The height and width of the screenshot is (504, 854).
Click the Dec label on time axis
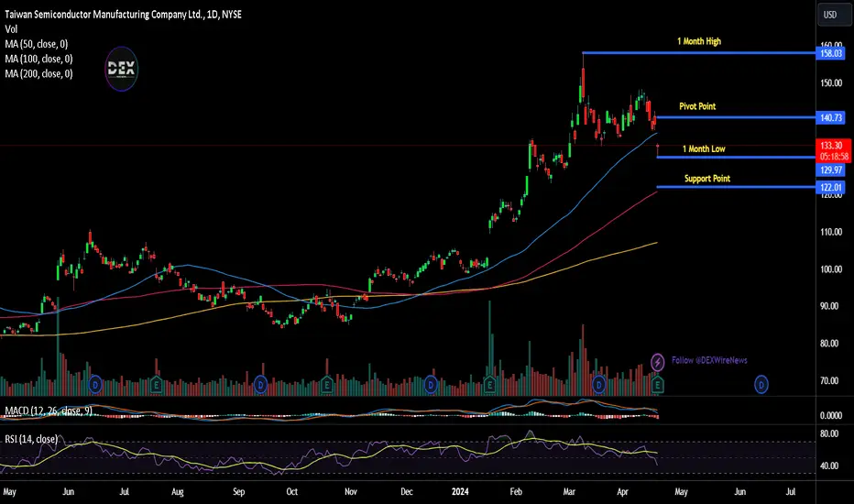click(x=406, y=492)
